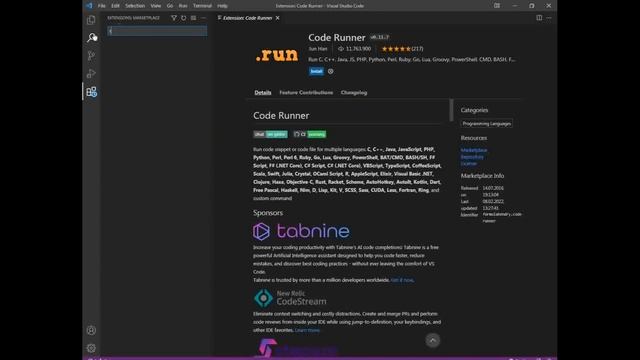Open the New Relic CodeStream logo
This screenshot has height=360, width=640.
290,298
